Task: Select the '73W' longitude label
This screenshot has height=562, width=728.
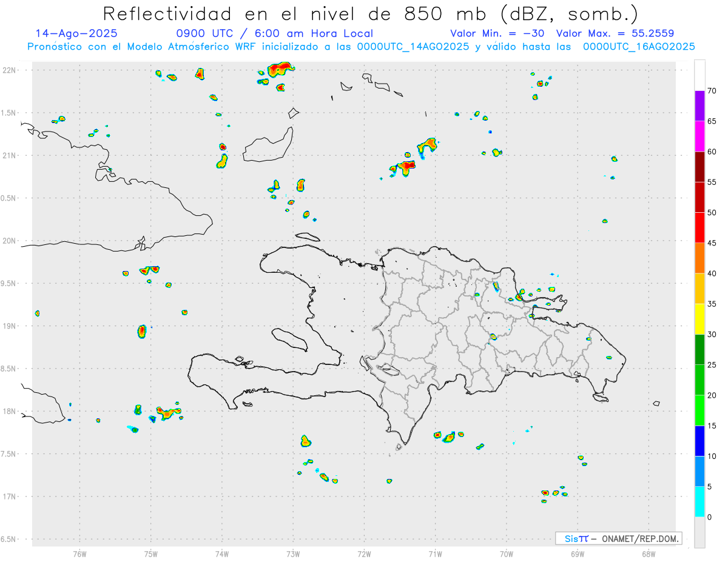Action: coord(293,554)
